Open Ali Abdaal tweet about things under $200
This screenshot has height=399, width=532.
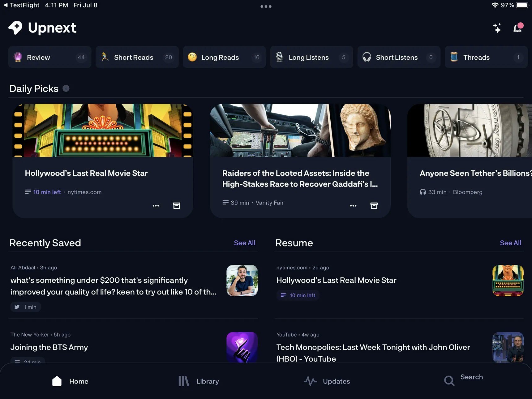pyautogui.click(x=113, y=286)
